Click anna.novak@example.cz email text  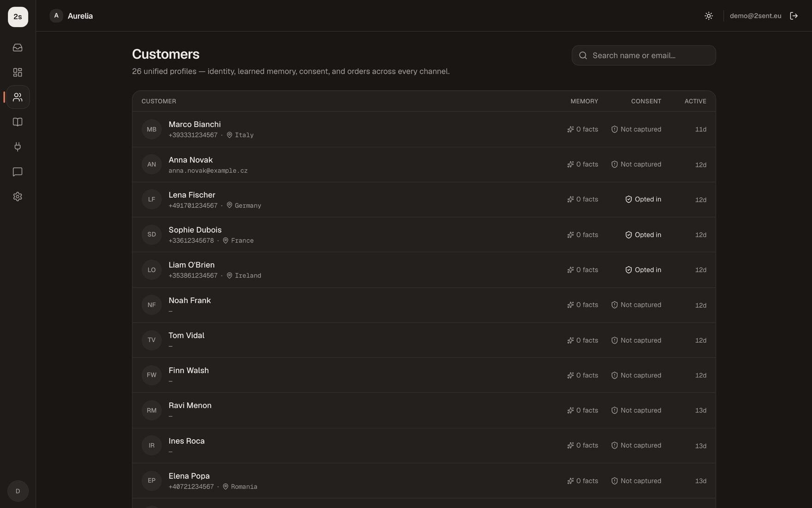click(x=208, y=171)
